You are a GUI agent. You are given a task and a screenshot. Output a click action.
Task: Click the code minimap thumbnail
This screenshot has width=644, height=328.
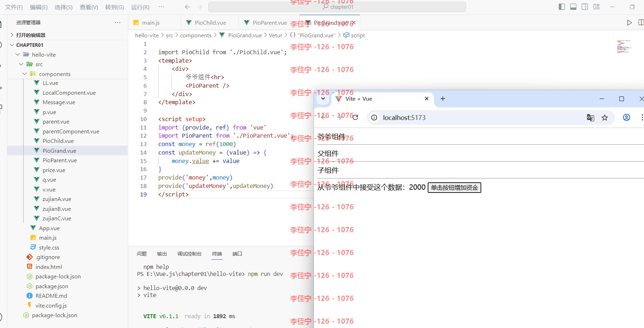point(624,46)
